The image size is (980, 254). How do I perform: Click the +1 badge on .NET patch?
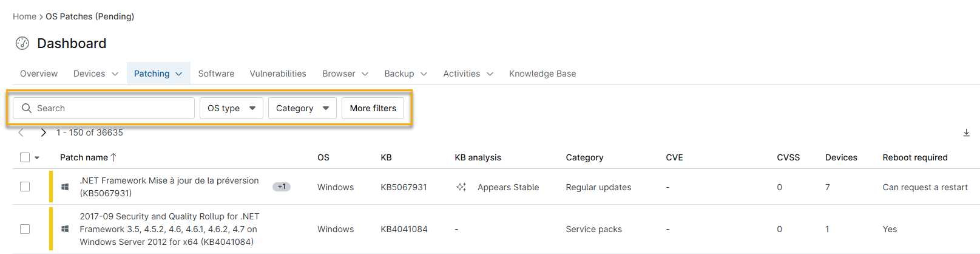[x=282, y=187]
